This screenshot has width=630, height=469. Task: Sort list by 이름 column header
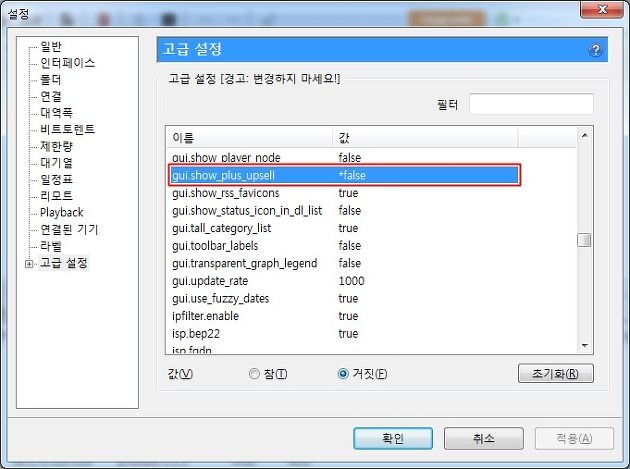coord(249,138)
